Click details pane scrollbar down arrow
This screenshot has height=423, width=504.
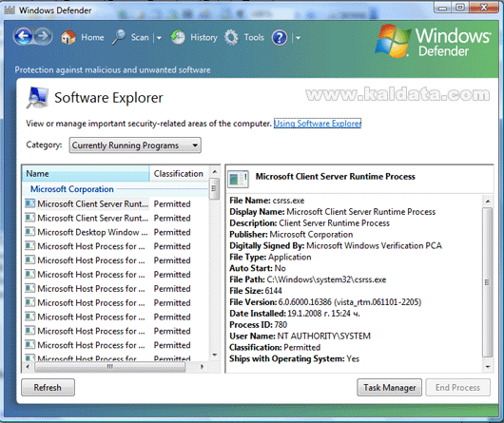pyautogui.click(x=488, y=367)
